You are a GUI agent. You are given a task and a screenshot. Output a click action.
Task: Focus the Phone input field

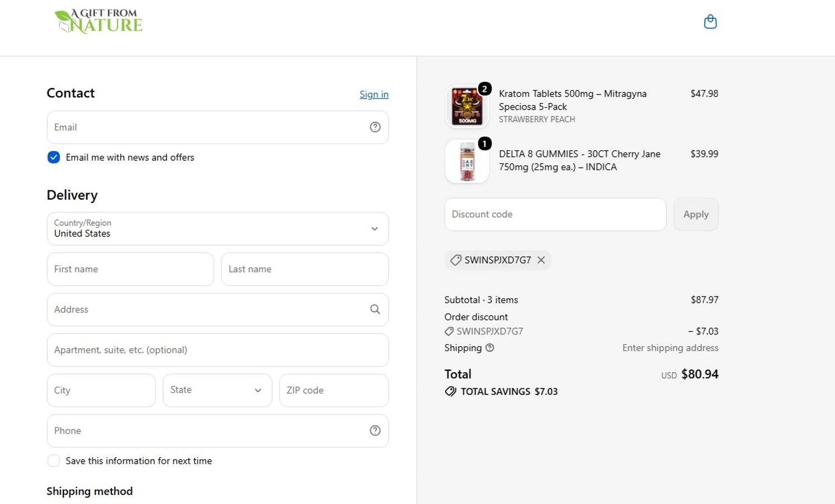218,431
